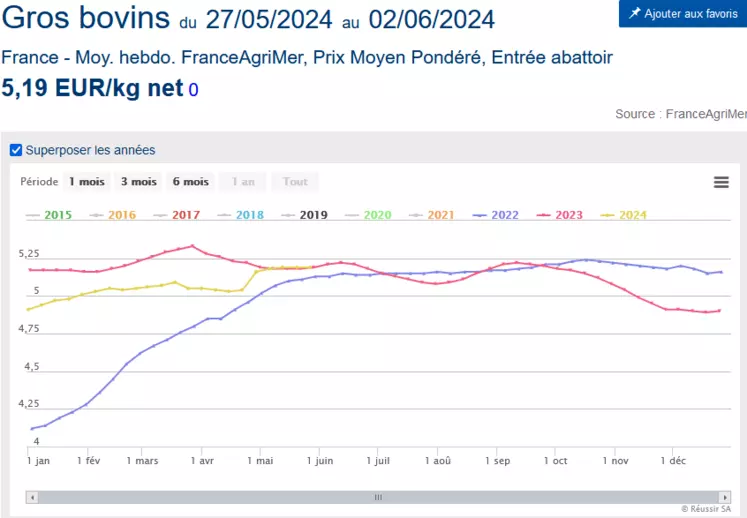Hide the 2023 series in legend
Viewport: 747px width, 518px height.
coord(560,215)
